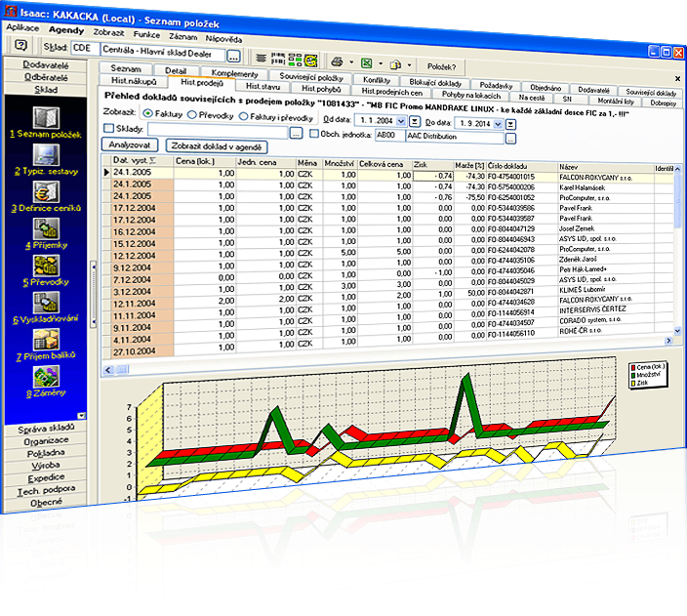Click Zobrazit doklad v agendě button
The height and width of the screenshot is (616, 687).
215,144
